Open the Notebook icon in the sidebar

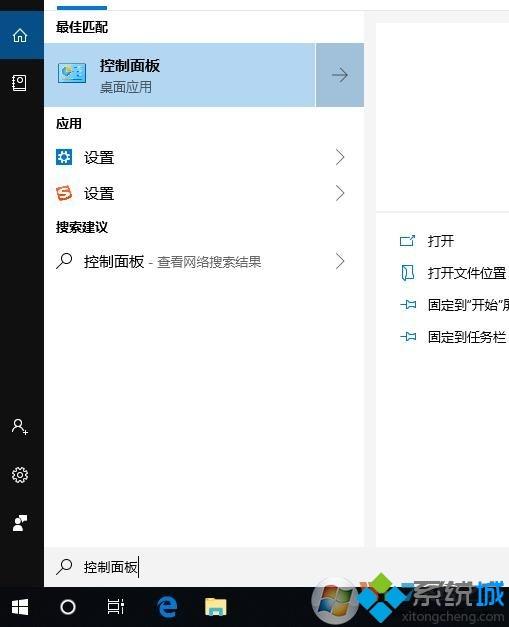(20, 83)
